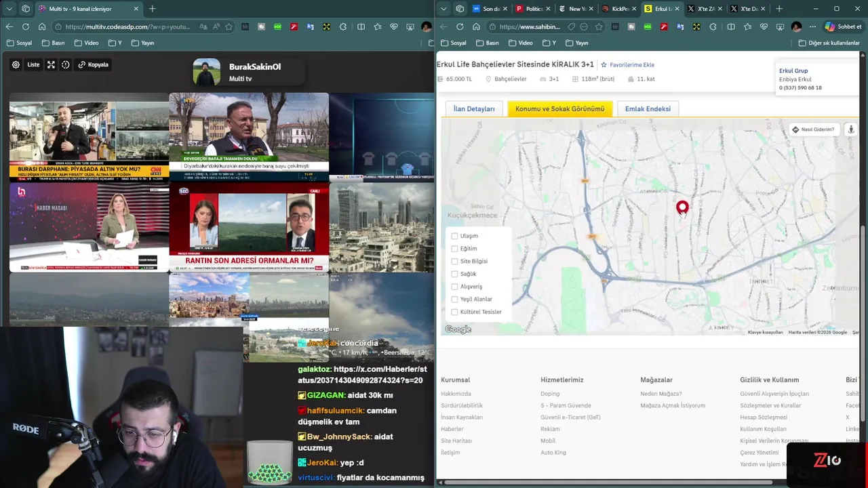Open profile avatar in right browser

tap(796, 26)
